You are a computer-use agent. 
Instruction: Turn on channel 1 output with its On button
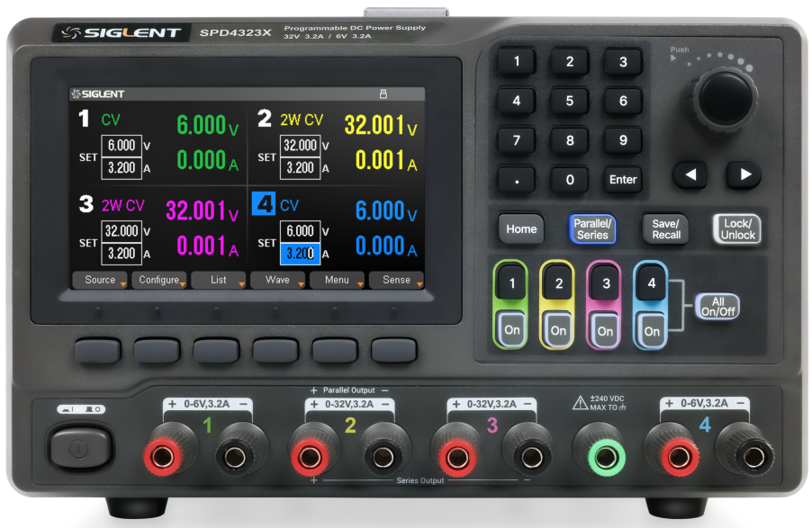coord(511,330)
